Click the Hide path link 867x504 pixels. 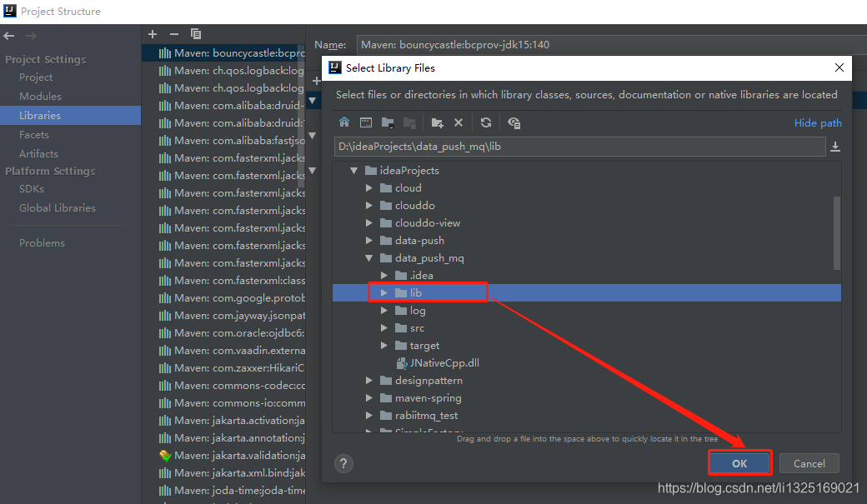818,122
